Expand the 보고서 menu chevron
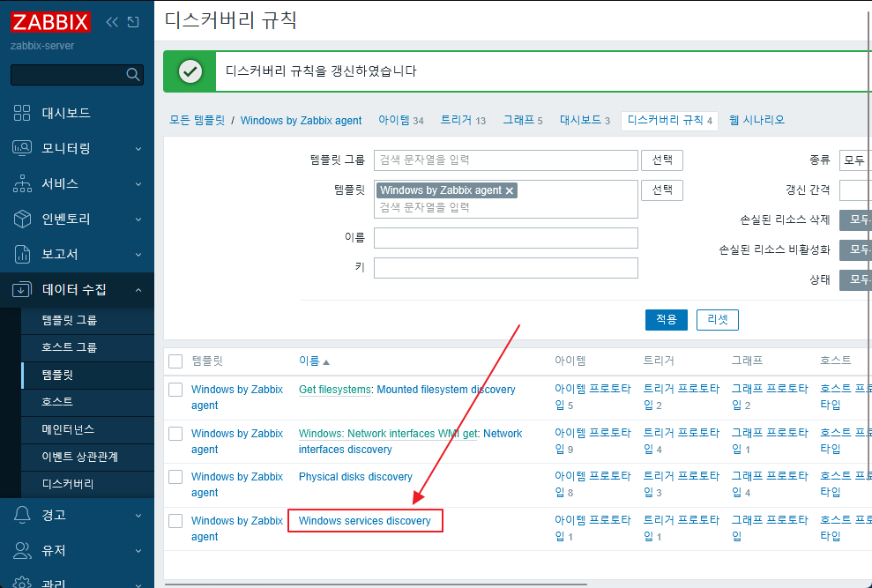The width and height of the screenshot is (872, 588). (x=138, y=255)
